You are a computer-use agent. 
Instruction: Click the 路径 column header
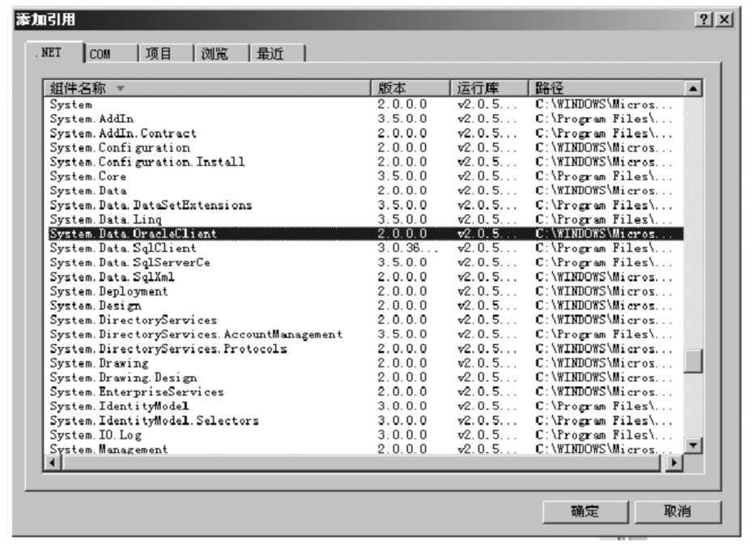click(606, 88)
